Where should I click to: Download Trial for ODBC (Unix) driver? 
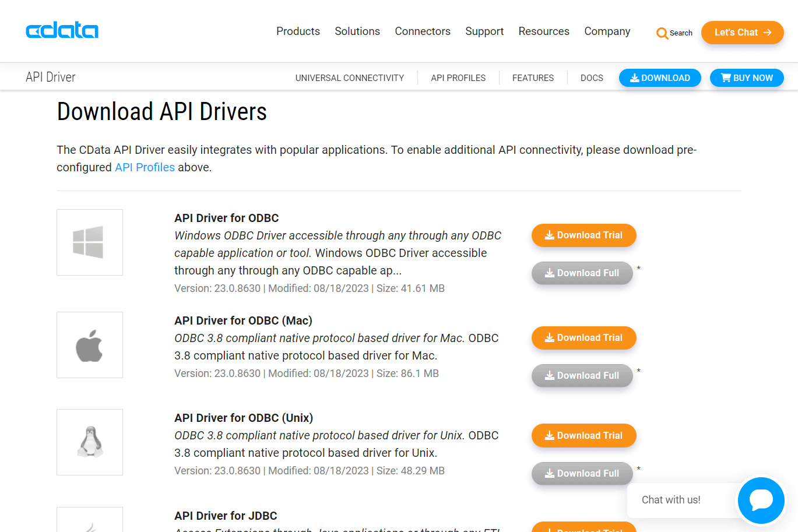pos(583,436)
